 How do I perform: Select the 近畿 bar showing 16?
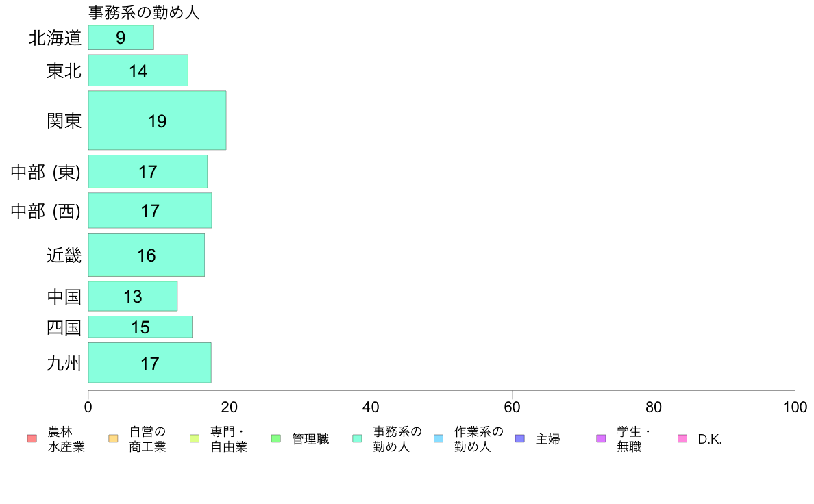point(147,255)
